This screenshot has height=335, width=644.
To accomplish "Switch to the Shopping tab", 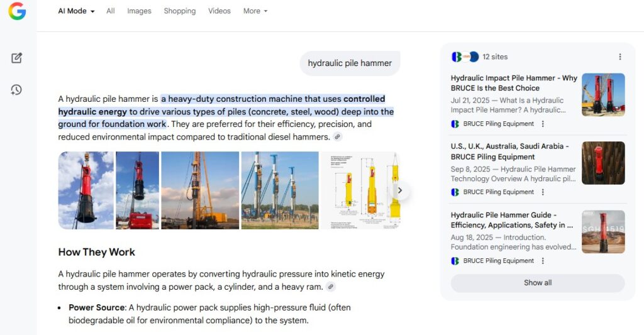I will pos(179,11).
